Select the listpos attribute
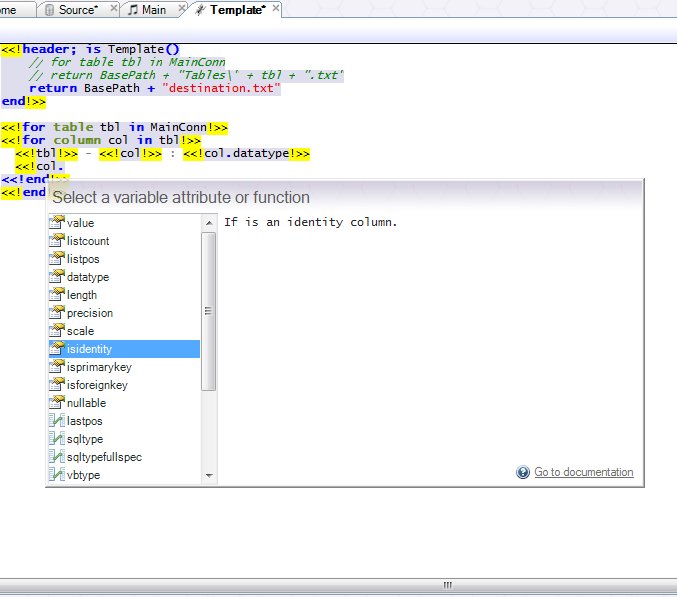The height and width of the screenshot is (597, 677). point(124,259)
